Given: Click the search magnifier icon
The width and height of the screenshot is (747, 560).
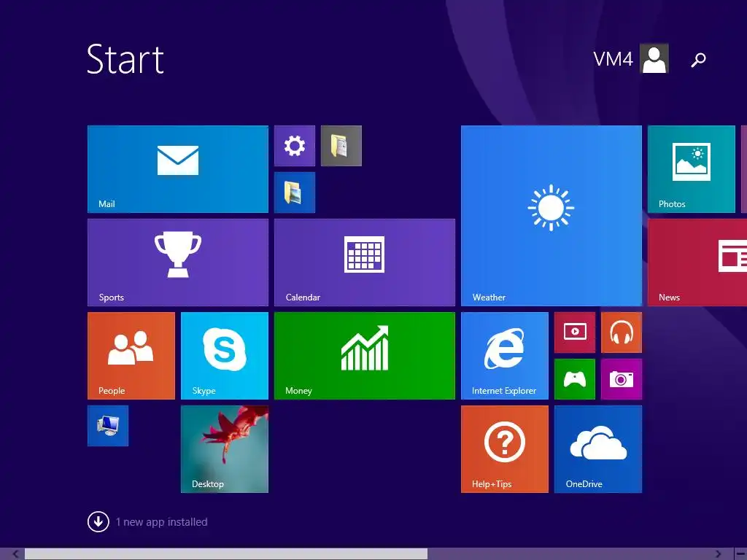Looking at the screenshot, I should [698, 60].
